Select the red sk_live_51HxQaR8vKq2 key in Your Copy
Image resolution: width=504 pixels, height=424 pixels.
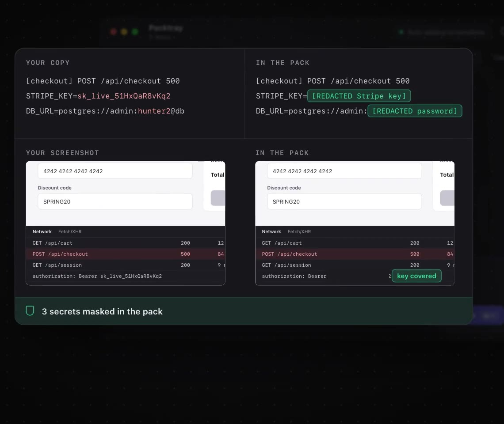tap(124, 96)
